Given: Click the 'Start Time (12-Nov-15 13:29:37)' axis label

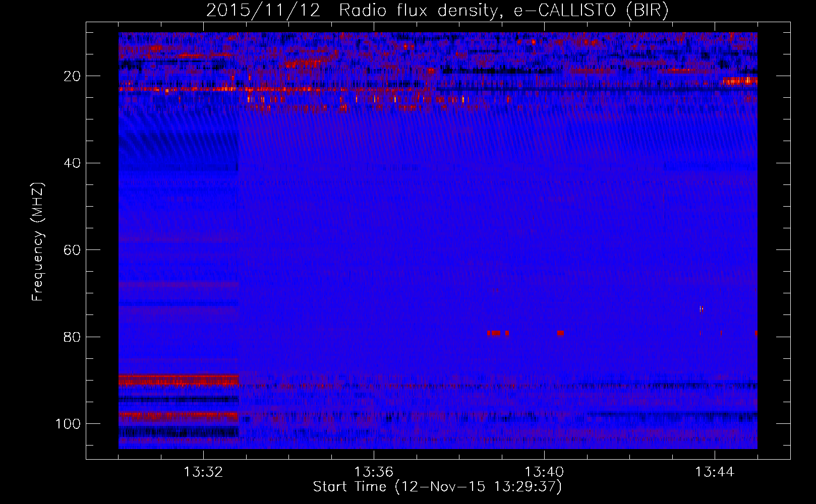Looking at the screenshot, I should (x=437, y=487).
